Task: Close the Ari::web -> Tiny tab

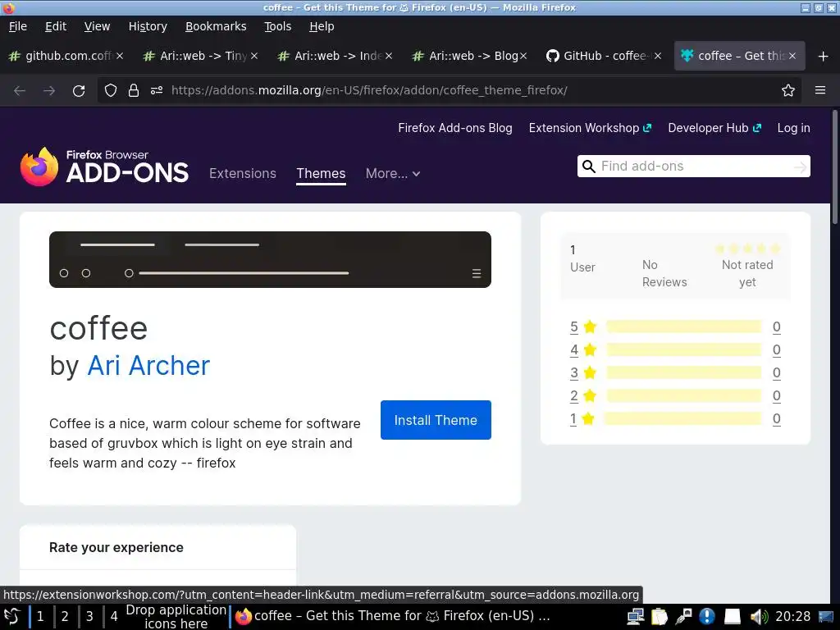Action: [254, 56]
